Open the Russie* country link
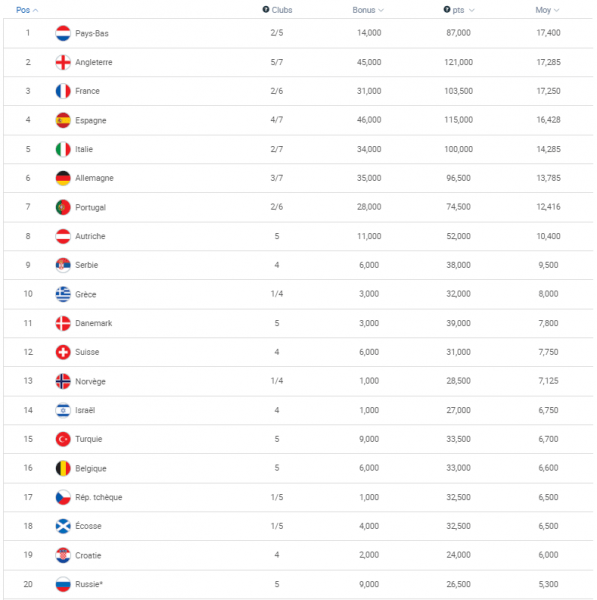 coord(89,584)
